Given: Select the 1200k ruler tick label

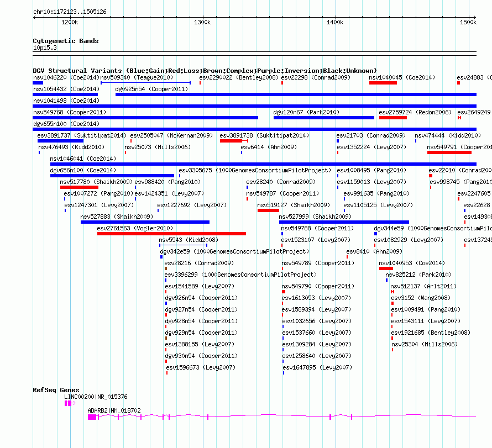Looking at the screenshot, I should (70, 22).
